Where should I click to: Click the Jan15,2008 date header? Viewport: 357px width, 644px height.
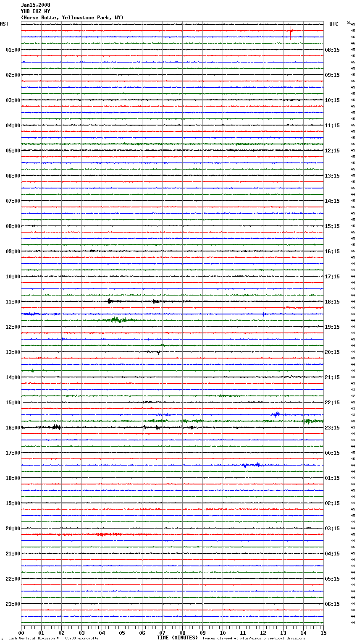[36, 5]
